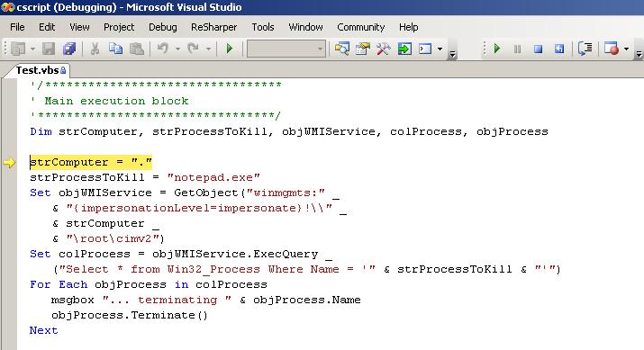Open the Project menu
This screenshot has width=644, height=350.
pos(119,27)
